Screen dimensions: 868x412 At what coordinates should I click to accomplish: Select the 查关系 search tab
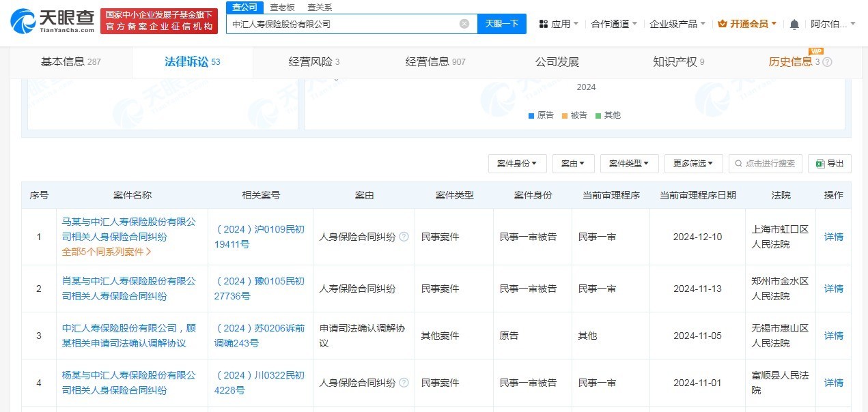[320, 8]
